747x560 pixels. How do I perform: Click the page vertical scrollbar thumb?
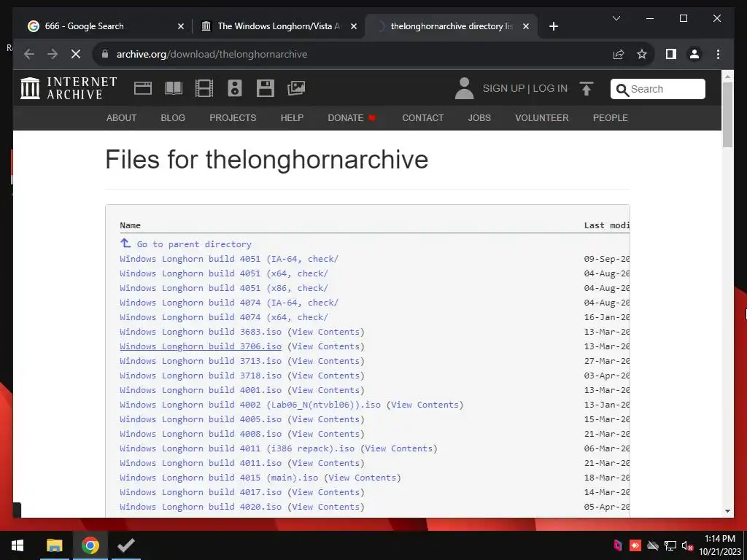pos(727,114)
